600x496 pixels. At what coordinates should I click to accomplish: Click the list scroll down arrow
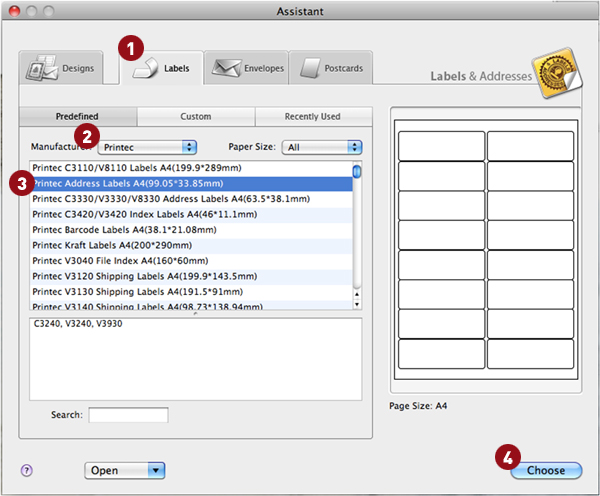(x=357, y=305)
